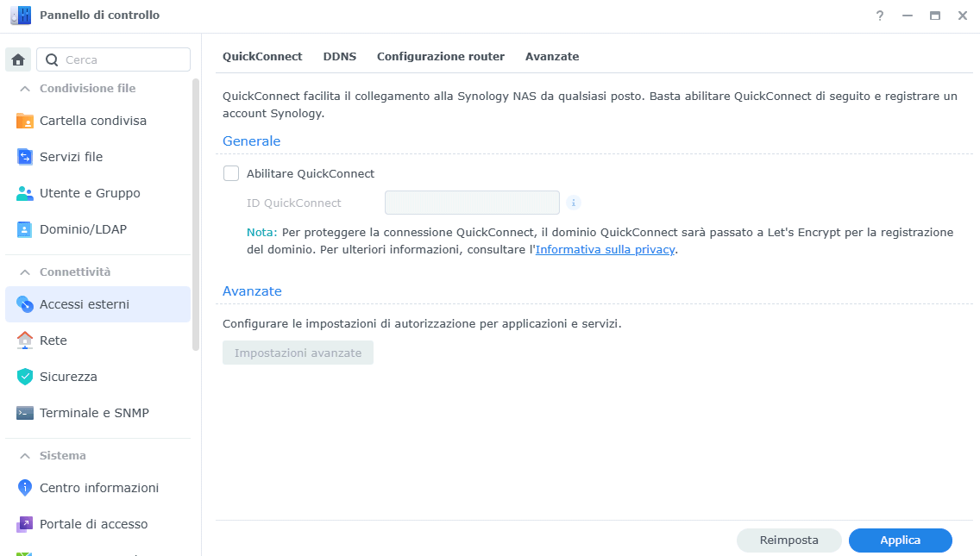
Task: Collapse the Sistema section
Action: tap(24, 456)
